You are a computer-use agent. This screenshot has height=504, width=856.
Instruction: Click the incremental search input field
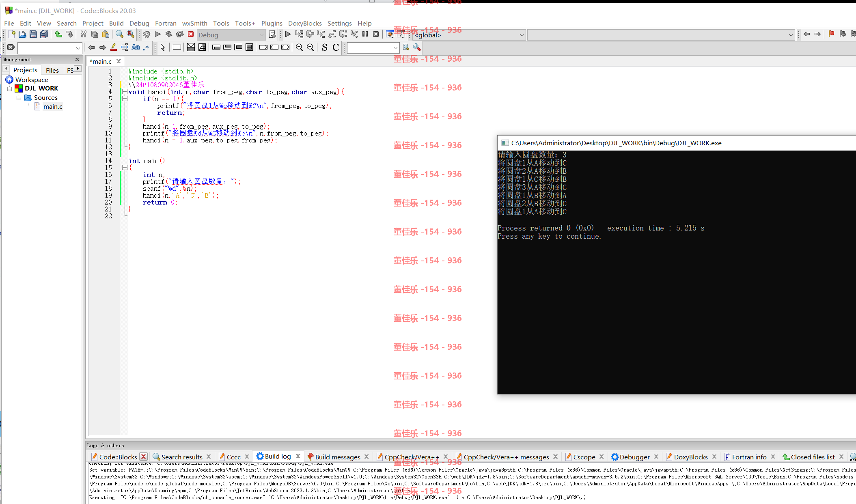pyautogui.click(x=46, y=48)
